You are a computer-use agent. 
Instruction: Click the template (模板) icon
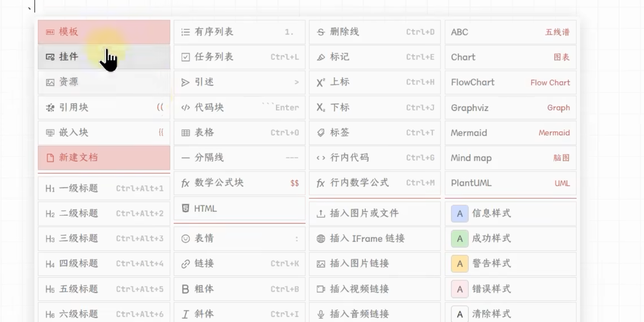click(x=50, y=32)
